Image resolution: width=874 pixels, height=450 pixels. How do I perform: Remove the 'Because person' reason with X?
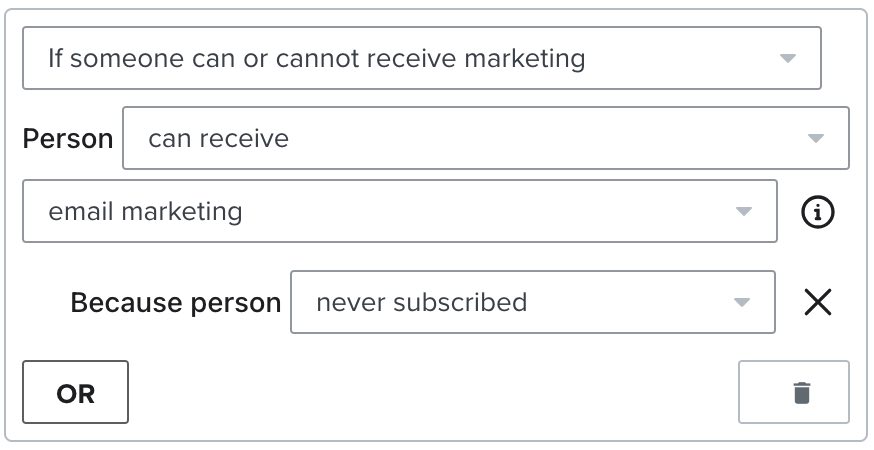(818, 302)
